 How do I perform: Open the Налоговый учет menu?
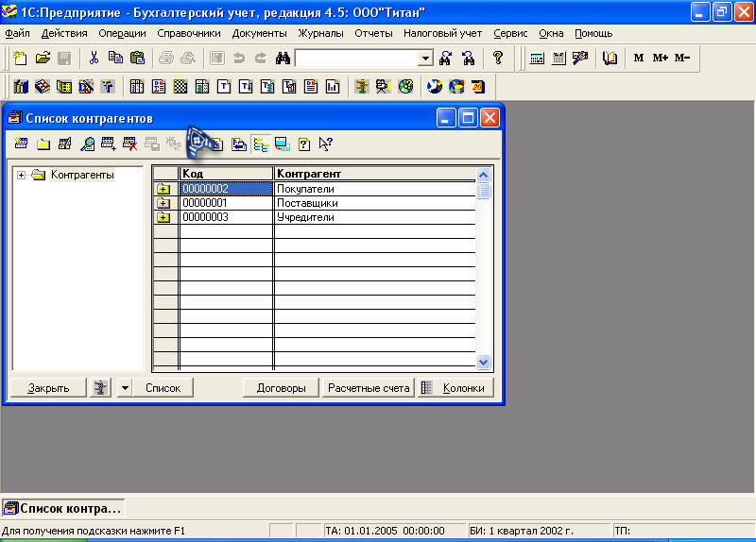tap(442, 33)
